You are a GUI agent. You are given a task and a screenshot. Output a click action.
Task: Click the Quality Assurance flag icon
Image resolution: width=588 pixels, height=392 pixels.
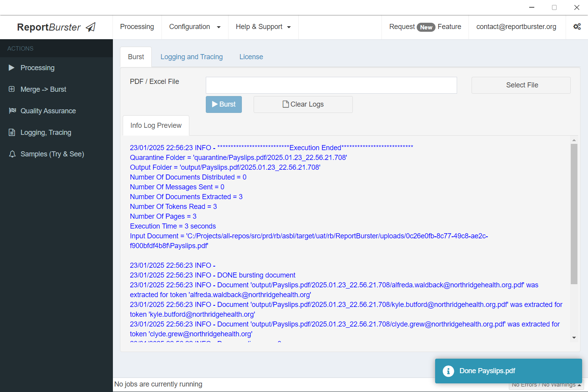click(11, 111)
